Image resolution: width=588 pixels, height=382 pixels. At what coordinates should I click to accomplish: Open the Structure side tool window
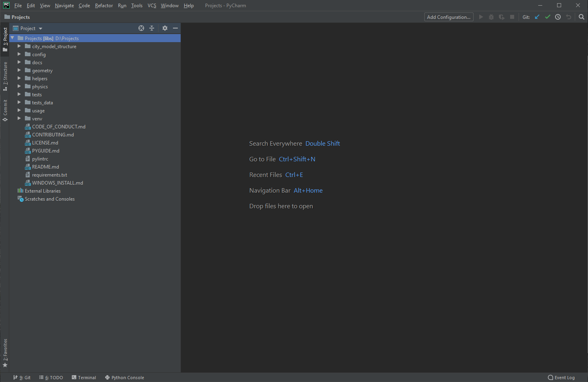coord(5,76)
